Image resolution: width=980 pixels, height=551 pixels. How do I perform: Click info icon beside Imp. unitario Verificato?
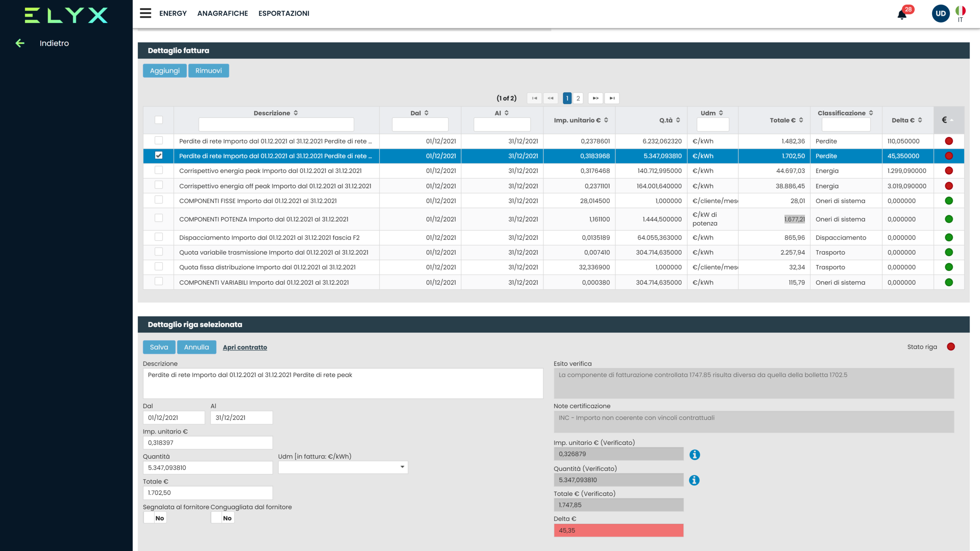coord(694,455)
